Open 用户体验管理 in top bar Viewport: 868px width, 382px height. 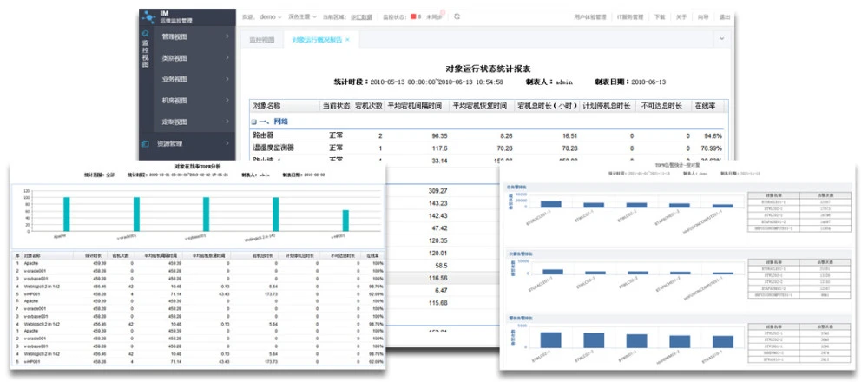tap(590, 17)
